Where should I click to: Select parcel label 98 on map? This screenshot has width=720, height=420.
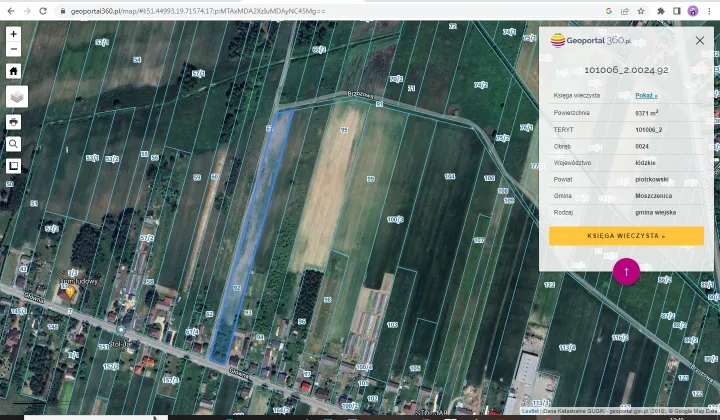pyautogui.click(x=327, y=300)
